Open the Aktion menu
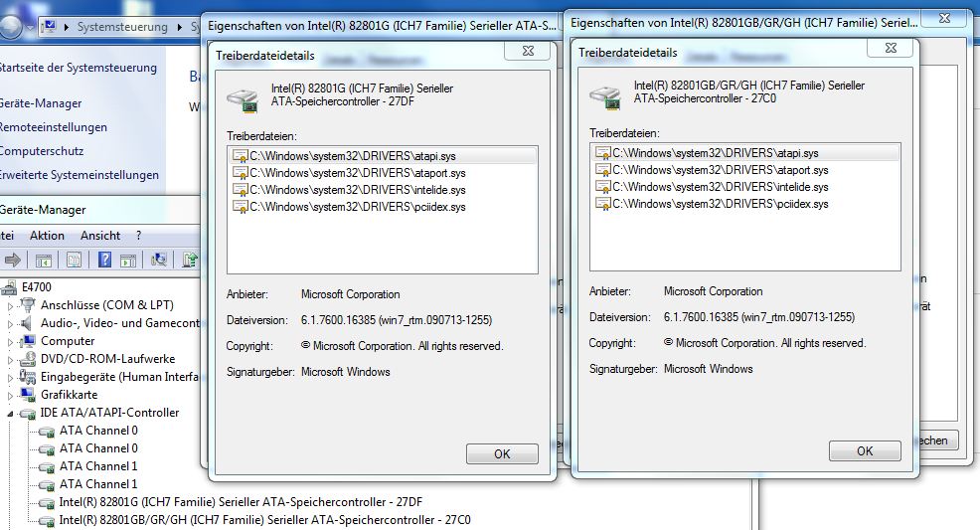This screenshot has height=530, width=980. (x=47, y=236)
